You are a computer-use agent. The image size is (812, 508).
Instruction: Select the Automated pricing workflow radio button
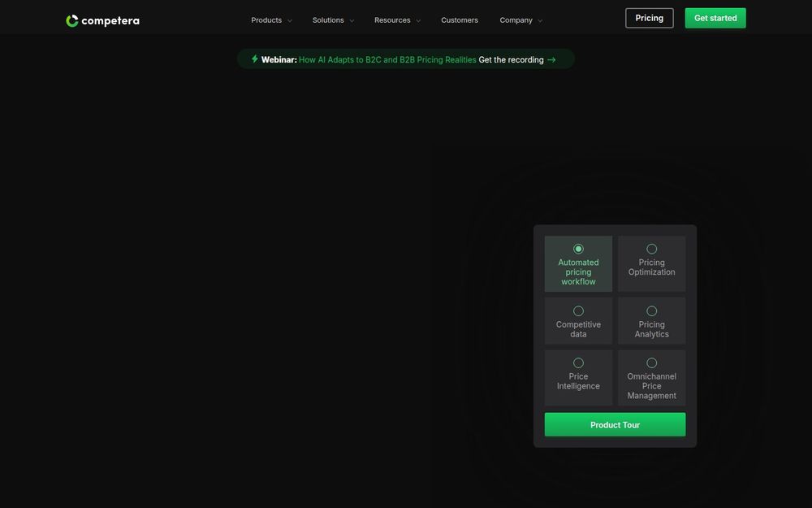[578, 249]
